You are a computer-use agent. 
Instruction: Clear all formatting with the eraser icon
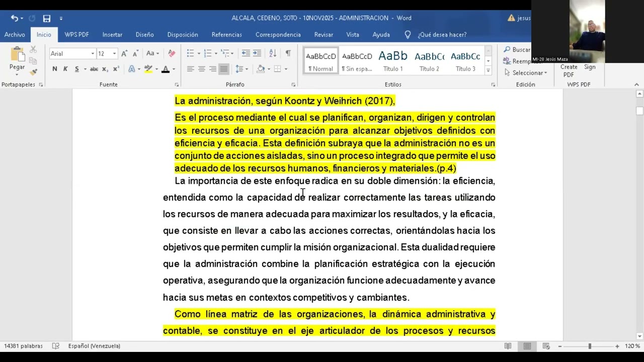(x=172, y=53)
